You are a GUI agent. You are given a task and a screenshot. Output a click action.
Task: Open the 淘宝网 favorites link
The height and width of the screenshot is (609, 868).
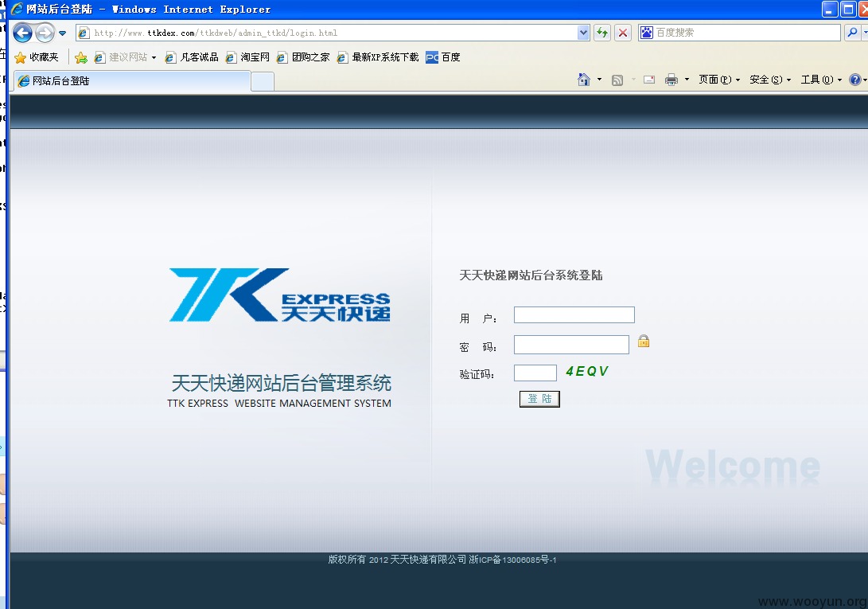(248, 57)
